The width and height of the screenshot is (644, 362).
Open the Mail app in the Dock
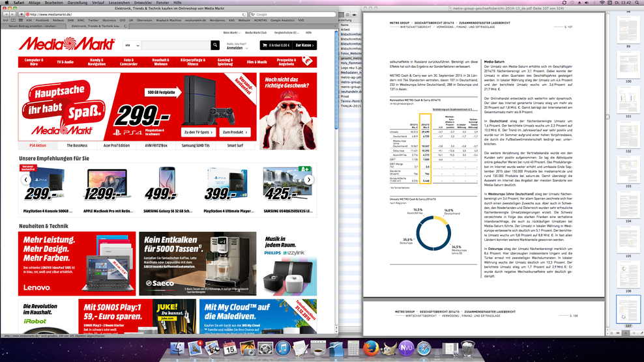coord(195,348)
